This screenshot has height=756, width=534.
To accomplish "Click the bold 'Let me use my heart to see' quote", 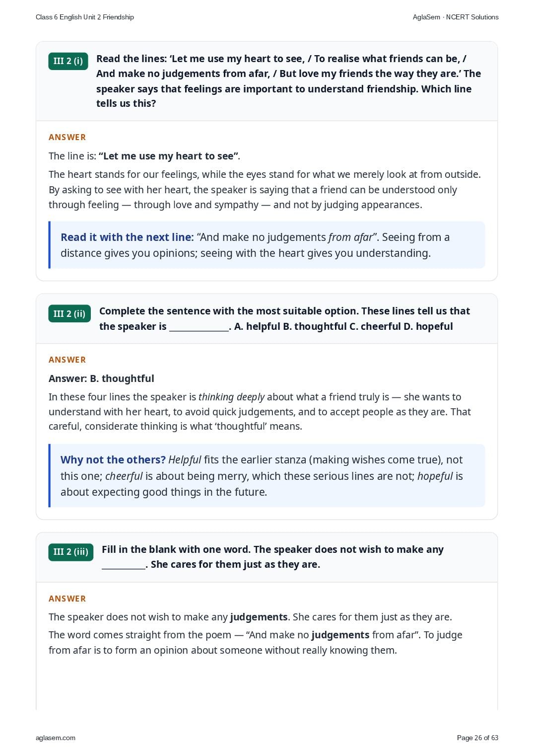I will point(169,156).
